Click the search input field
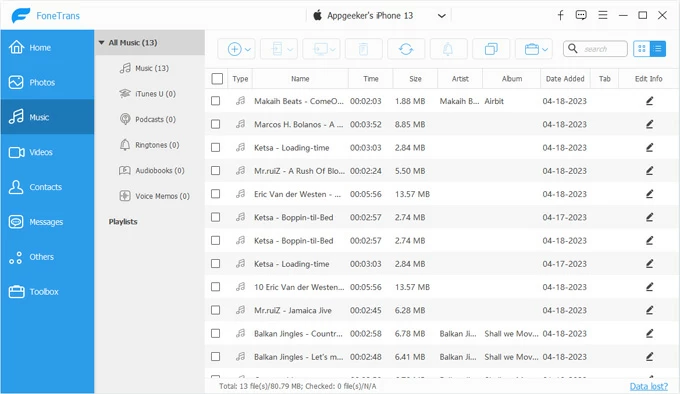 pyautogui.click(x=595, y=49)
